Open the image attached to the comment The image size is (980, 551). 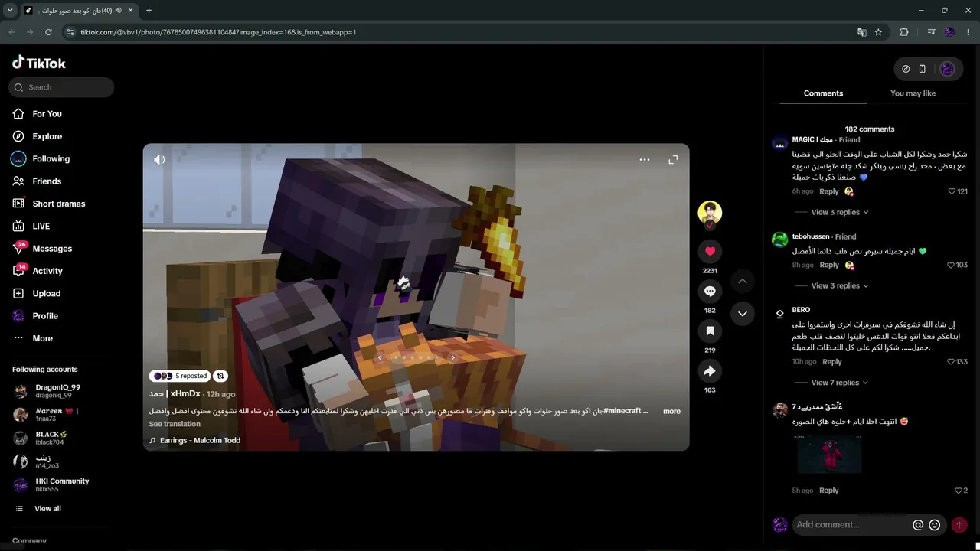pos(829,455)
